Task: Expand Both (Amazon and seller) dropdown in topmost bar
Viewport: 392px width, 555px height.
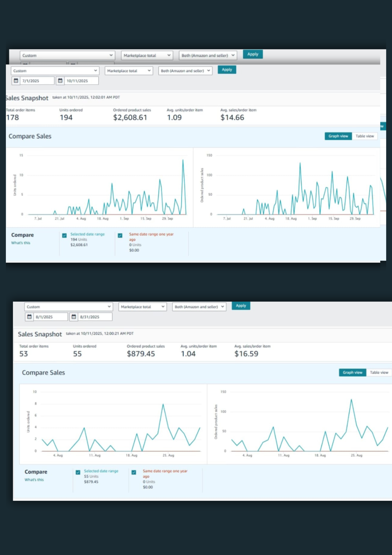Action: pos(208,55)
